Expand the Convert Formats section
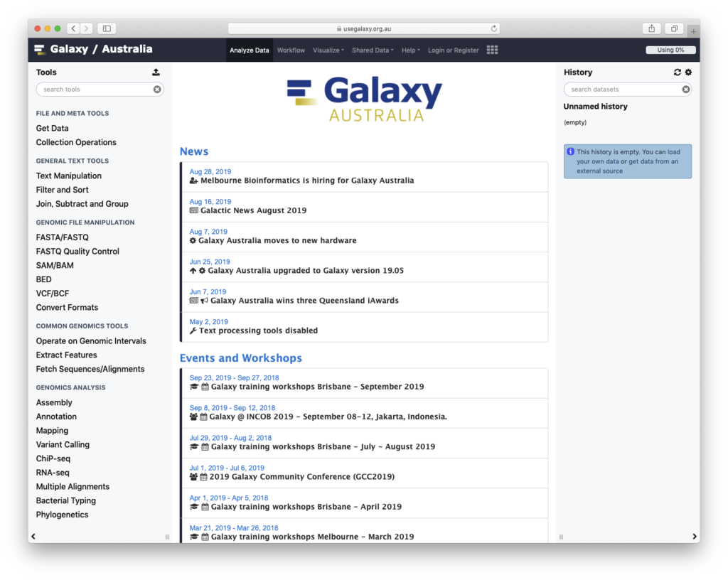The width and height of the screenshot is (728, 580). pyautogui.click(x=67, y=307)
